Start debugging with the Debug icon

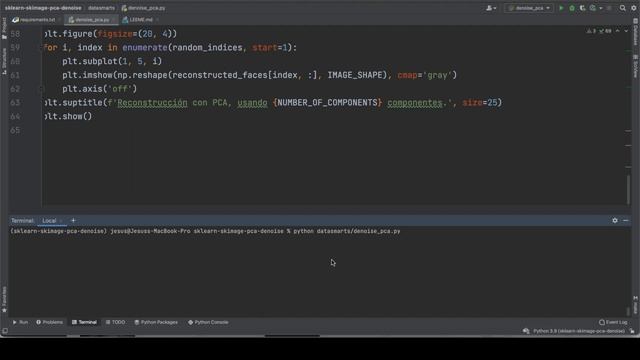click(572, 8)
